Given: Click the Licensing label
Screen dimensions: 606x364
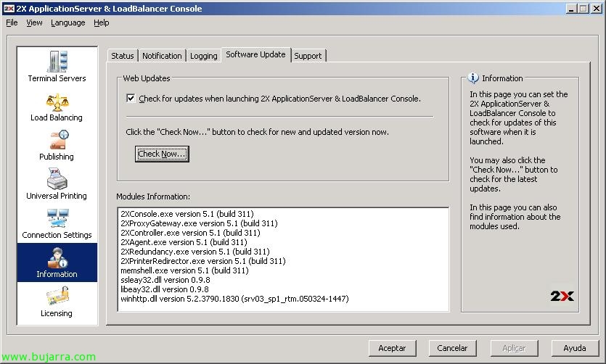Looking at the screenshot, I should point(57,313).
